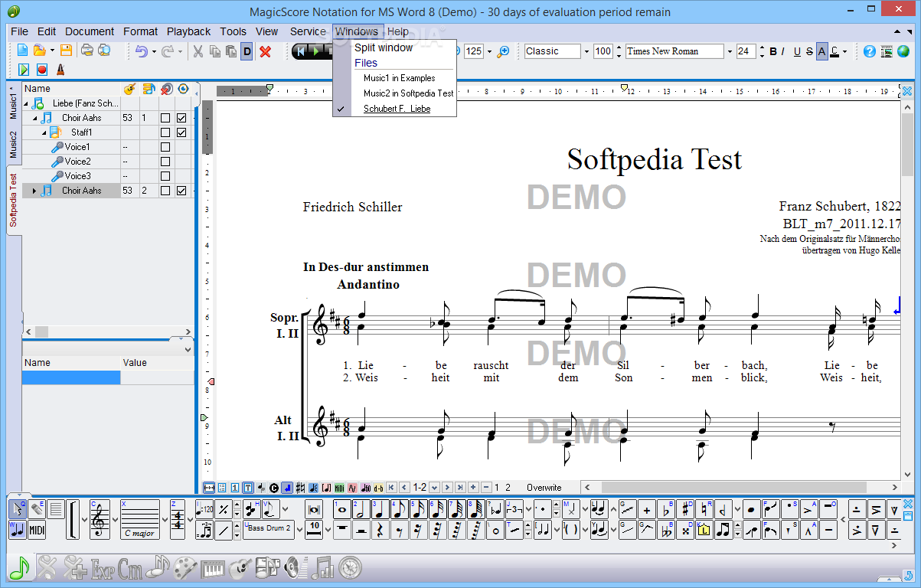Click the Print icon in toolbar
This screenshot has height=588, width=921.
[x=87, y=51]
